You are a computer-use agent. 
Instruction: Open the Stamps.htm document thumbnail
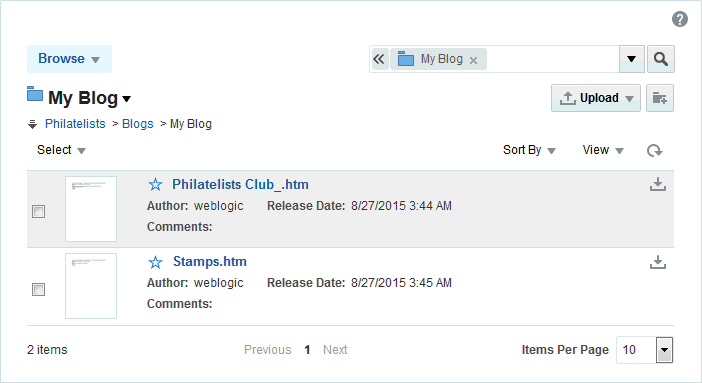[91, 286]
